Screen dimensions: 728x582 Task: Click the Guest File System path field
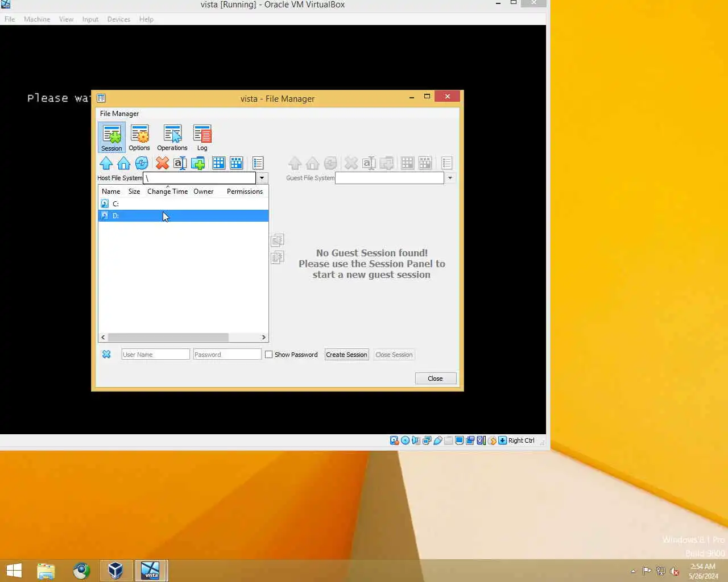click(390, 178)
